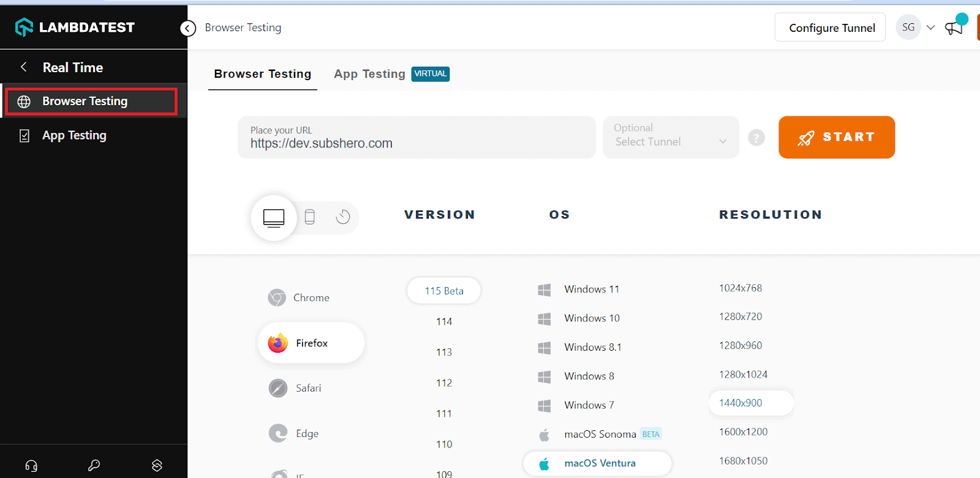The image size is (980, 478).
Task: Open the Select Tunnel dropdown
Action: point(671,137)
